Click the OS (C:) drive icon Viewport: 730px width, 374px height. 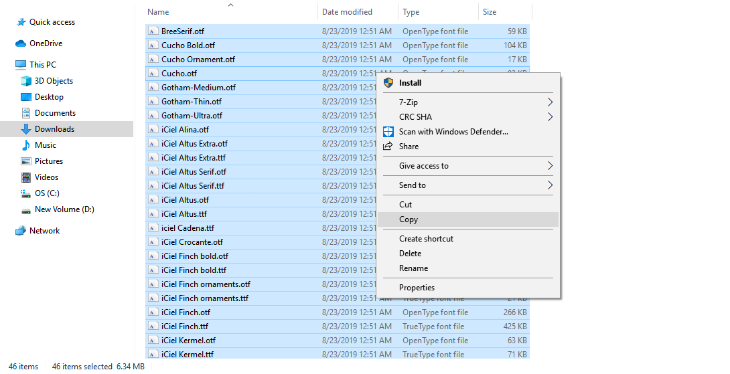26,193
